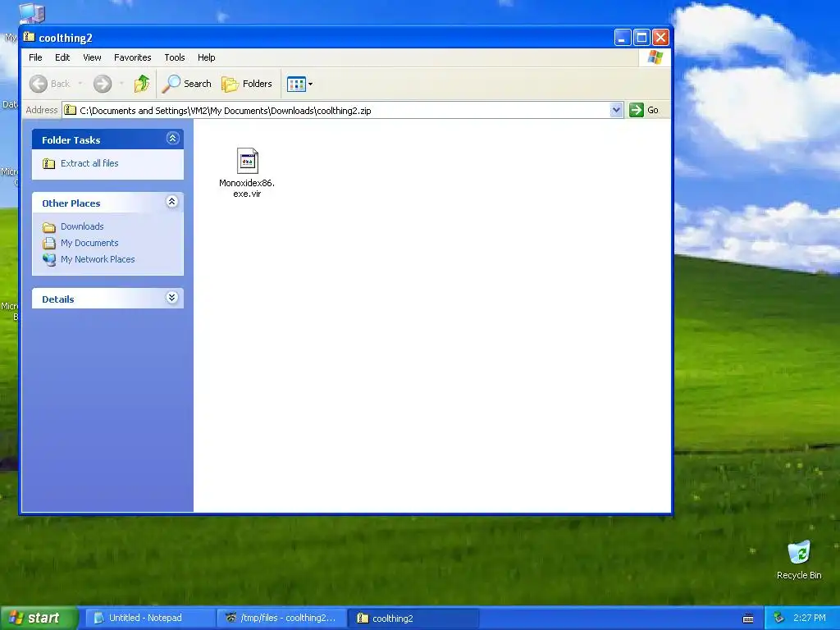This screenshot has width=840, height=630.
Task: Click the keyboard icon in the taskbar
Action: 748,619
